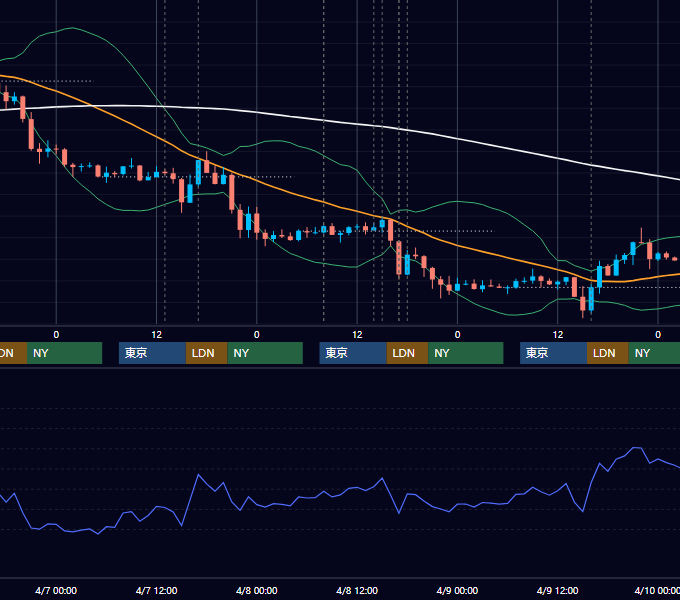The image size is (680, 600).
Task: Click the LDN session block on 4/7
Action: click(206, 353)
